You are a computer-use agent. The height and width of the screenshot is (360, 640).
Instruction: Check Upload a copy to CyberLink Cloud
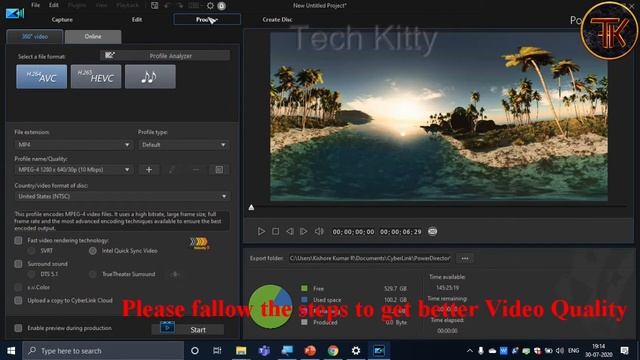pyautogui.click(x=18, y=300)
